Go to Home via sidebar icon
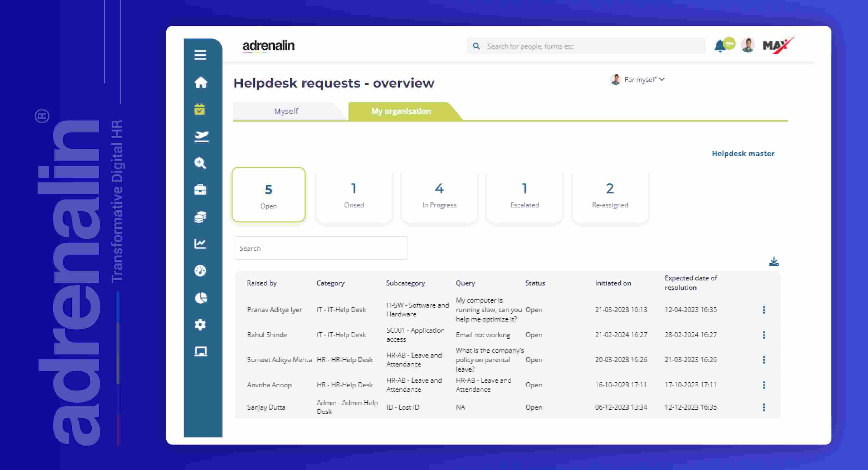868x470 pixels. [x=201, y=82]
